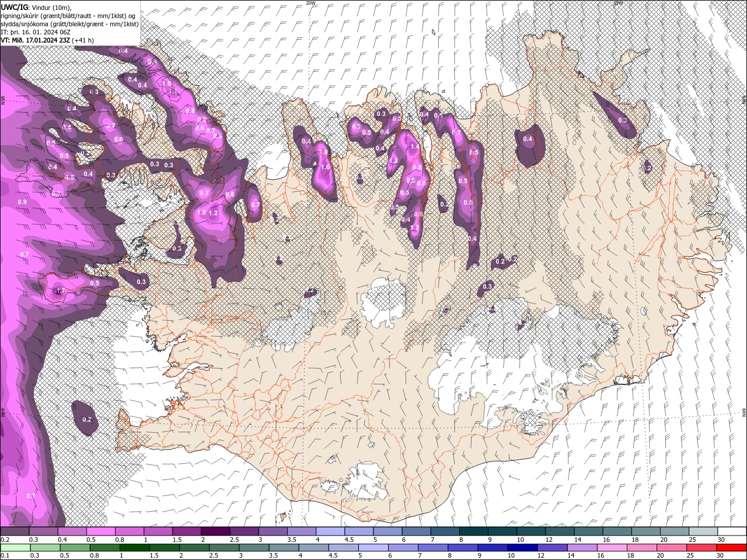Click lower legend label '14'
The width and height of the screenshot is (747, 560).
tap(570, 555)
